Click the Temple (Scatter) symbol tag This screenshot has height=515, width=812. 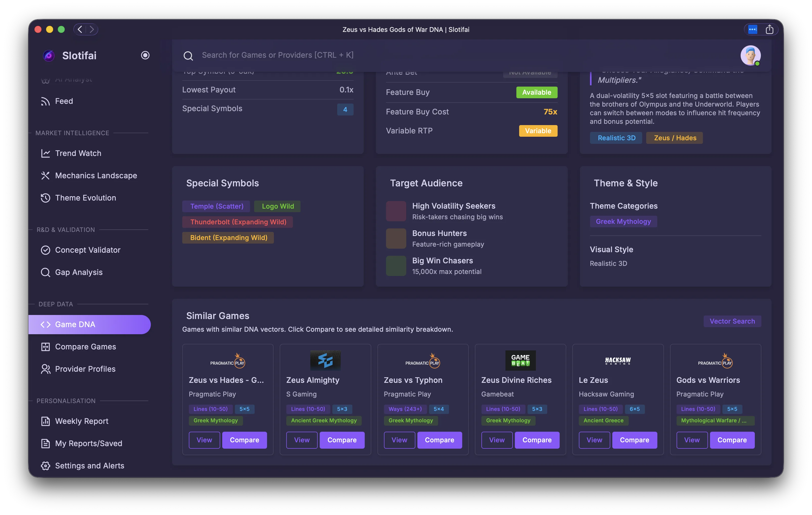pos(216,206)
